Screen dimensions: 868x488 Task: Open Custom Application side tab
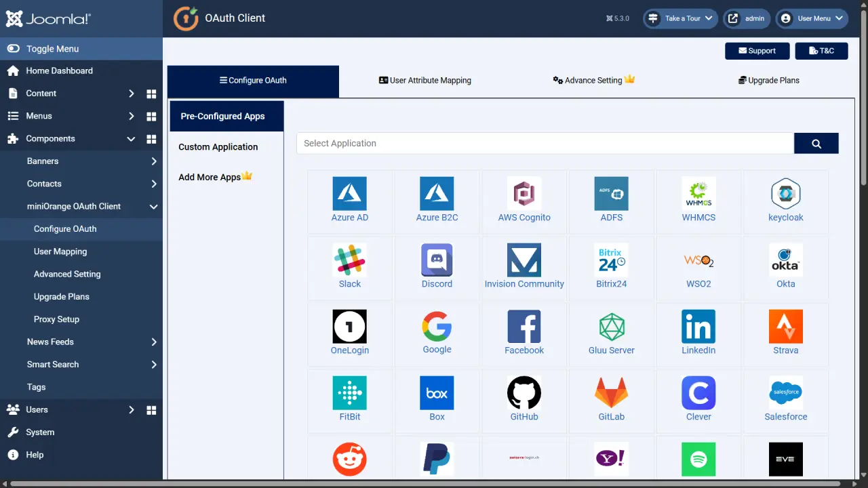tap(218, 147)
